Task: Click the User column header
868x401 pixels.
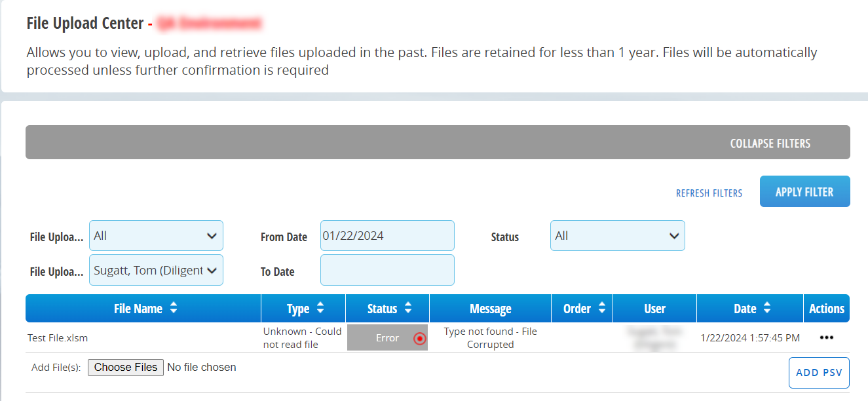Action: [654, 309]
